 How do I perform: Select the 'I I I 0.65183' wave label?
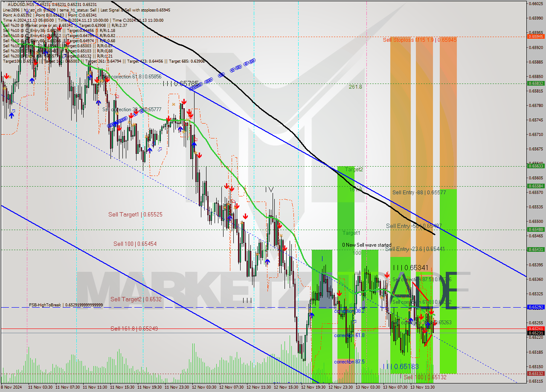click(401, 366)
